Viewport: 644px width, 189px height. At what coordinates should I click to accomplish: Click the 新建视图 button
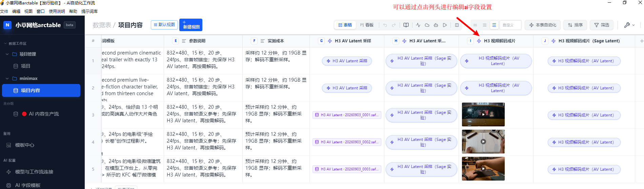click(x=191, y=25)
